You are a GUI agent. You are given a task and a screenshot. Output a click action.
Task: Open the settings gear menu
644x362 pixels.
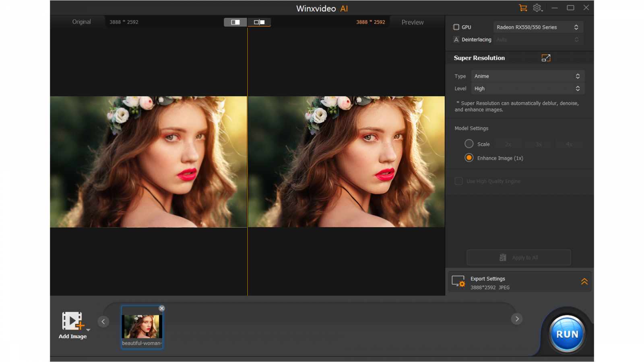(537, 8)
